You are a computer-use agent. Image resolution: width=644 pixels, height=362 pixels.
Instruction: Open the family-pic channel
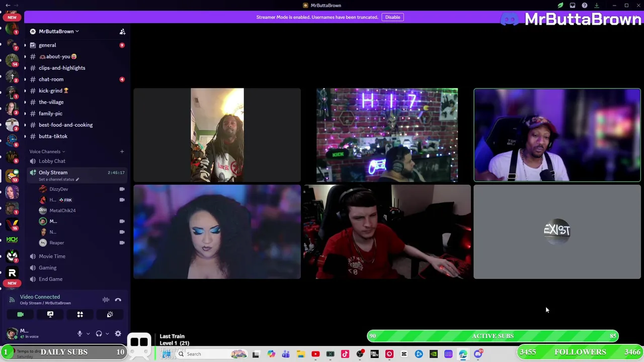click(50, 114)
